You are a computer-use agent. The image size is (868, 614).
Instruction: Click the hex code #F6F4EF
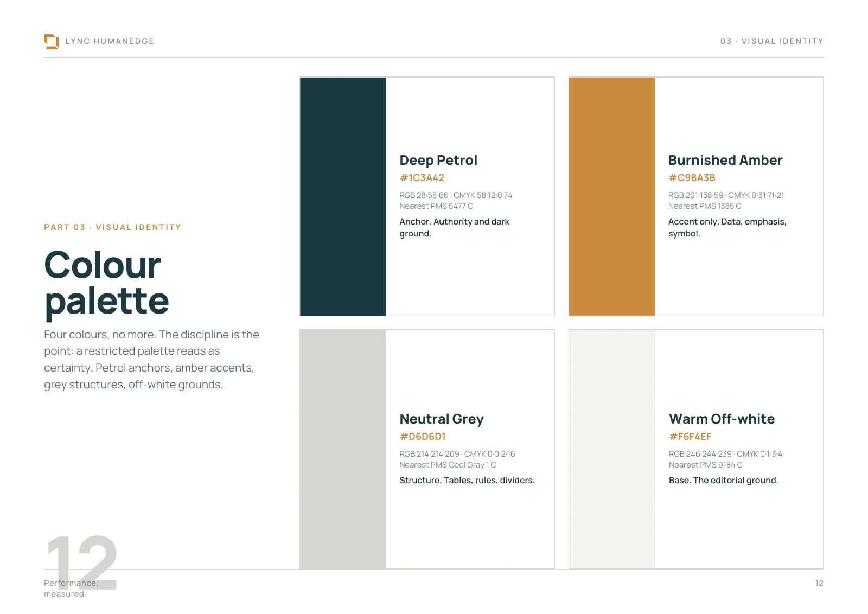(x=690, y=437)
